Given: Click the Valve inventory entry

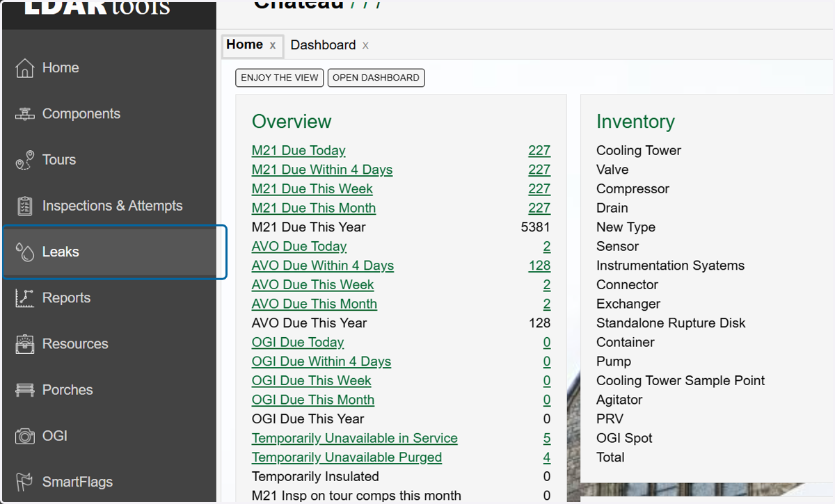Looking at the screenshot, I should point(612,170).
